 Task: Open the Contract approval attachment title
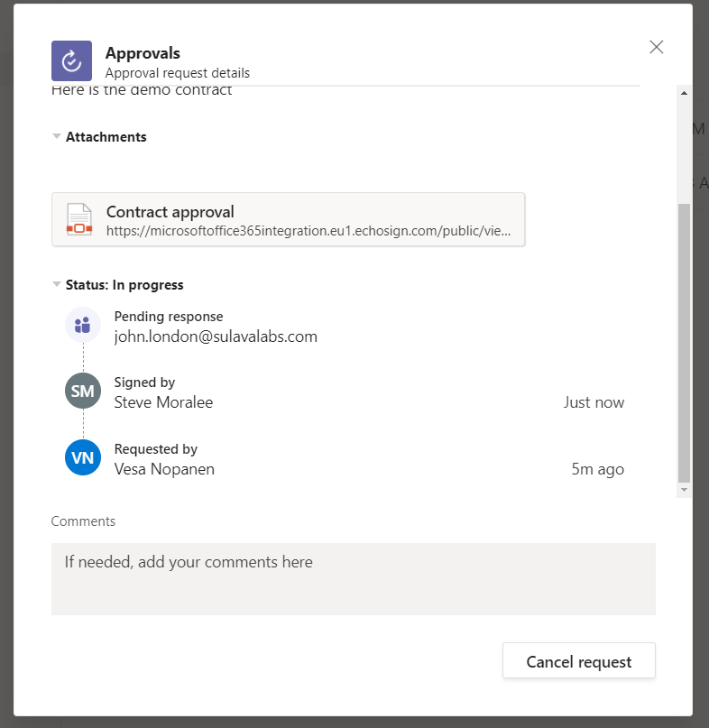coord(170,212)
